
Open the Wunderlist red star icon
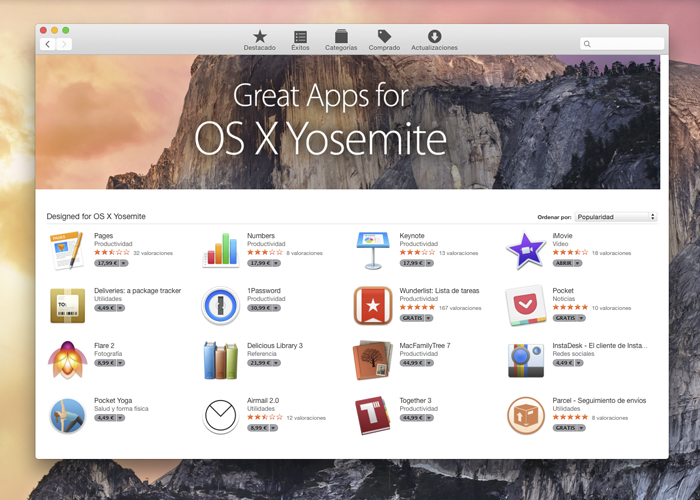click(373, 305)
